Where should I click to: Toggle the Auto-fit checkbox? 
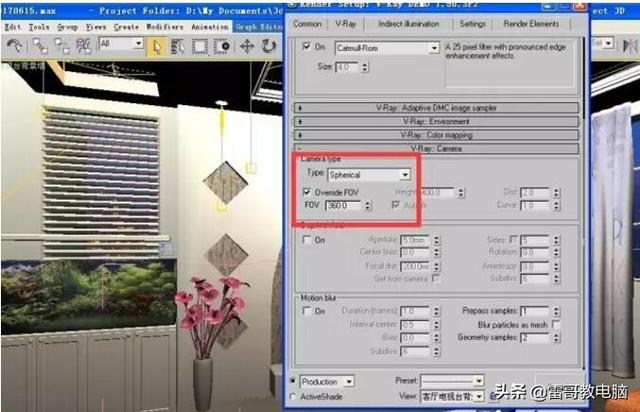click(x=396, y=205)
